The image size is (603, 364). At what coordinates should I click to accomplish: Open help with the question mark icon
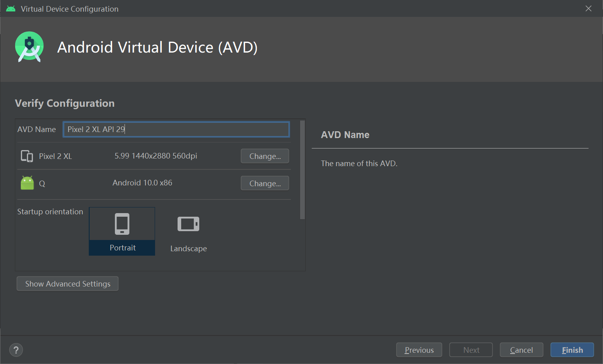point(16,350)
